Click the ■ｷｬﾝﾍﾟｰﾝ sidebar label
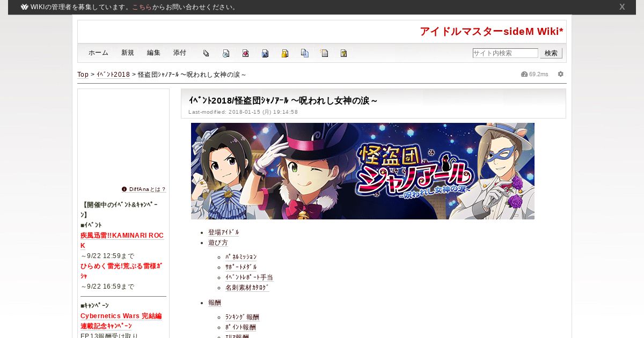644x338 pixels. coord(94,305)
